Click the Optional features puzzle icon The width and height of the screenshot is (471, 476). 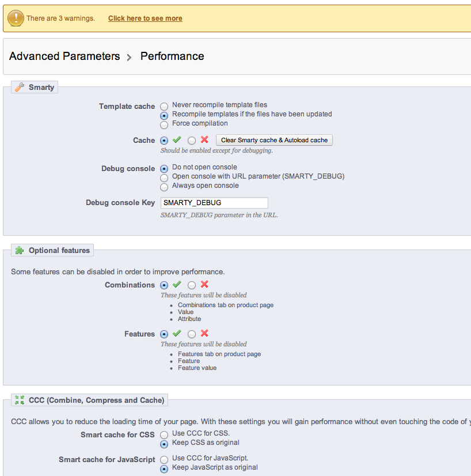pos(20,250)
